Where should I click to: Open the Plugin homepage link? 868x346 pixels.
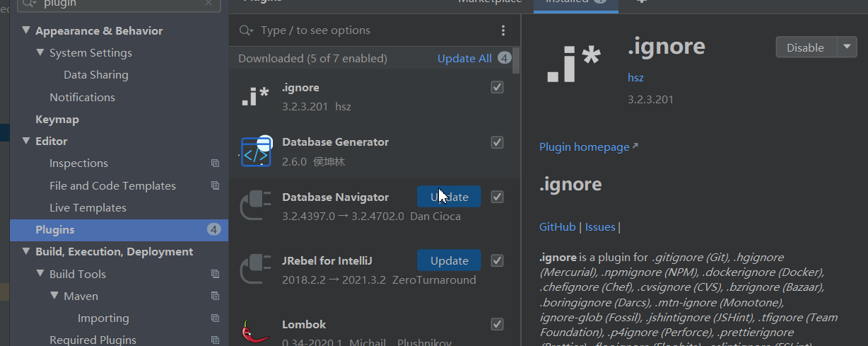(585, 147)
